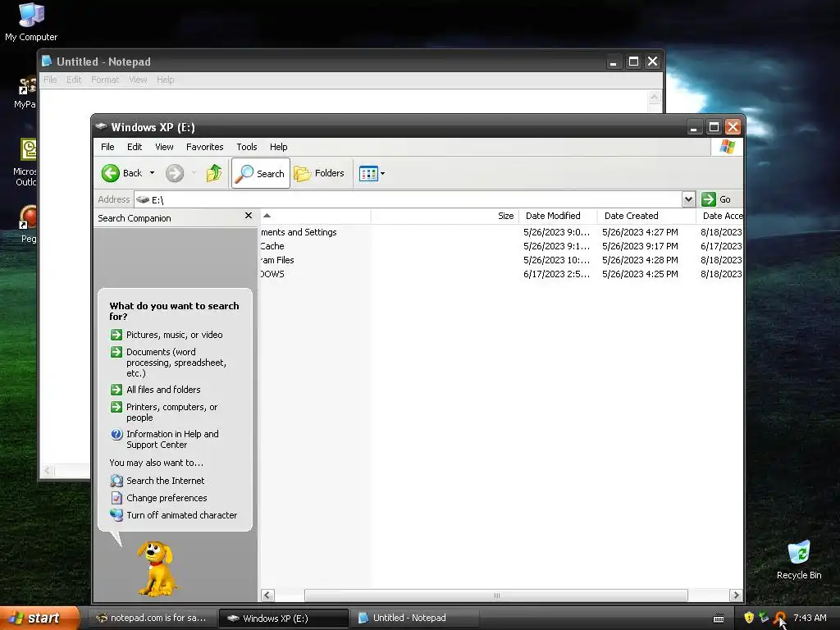Click the Start button
The image size is (840, 630).
coord(39,618)
